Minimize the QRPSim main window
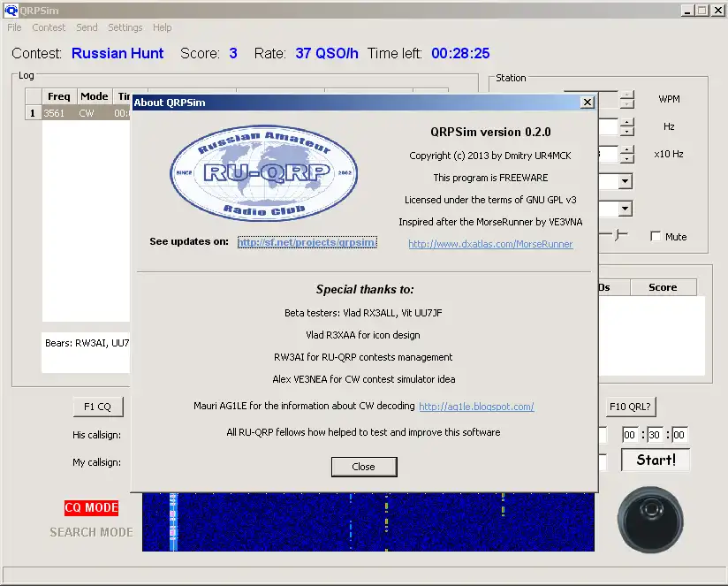 [x=687, y=11]
